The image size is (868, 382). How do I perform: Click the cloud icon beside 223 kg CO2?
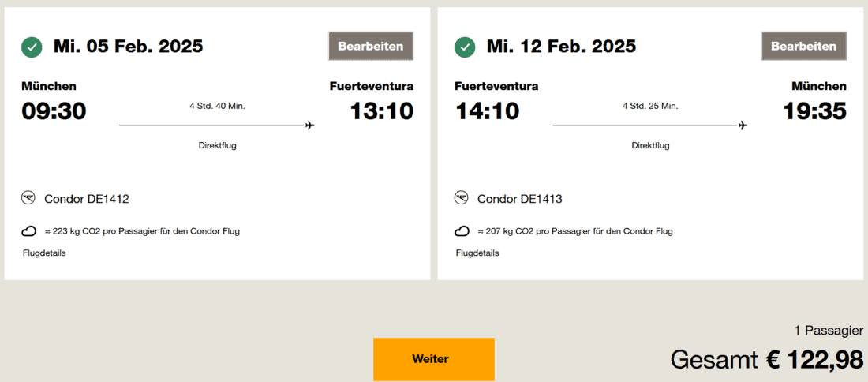pyautogui.click(x=29, y=231)
